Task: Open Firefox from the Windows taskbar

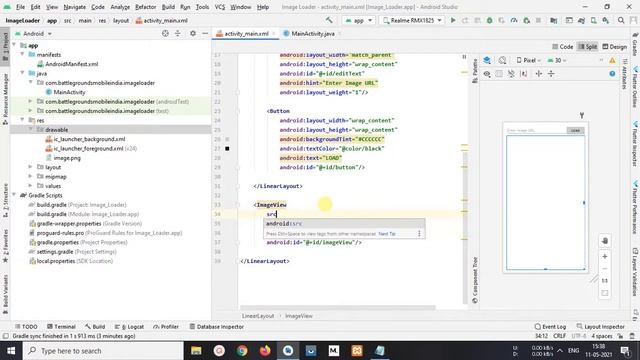Action: 265,351
